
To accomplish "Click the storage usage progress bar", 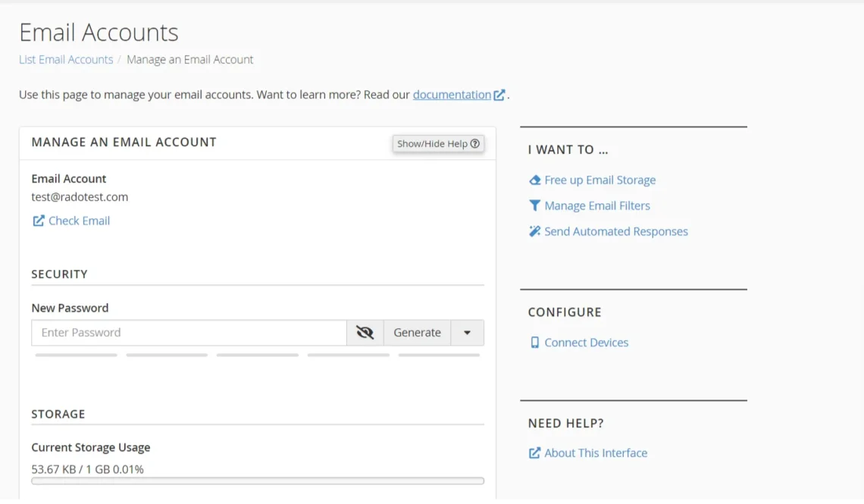I will (257, 481).
